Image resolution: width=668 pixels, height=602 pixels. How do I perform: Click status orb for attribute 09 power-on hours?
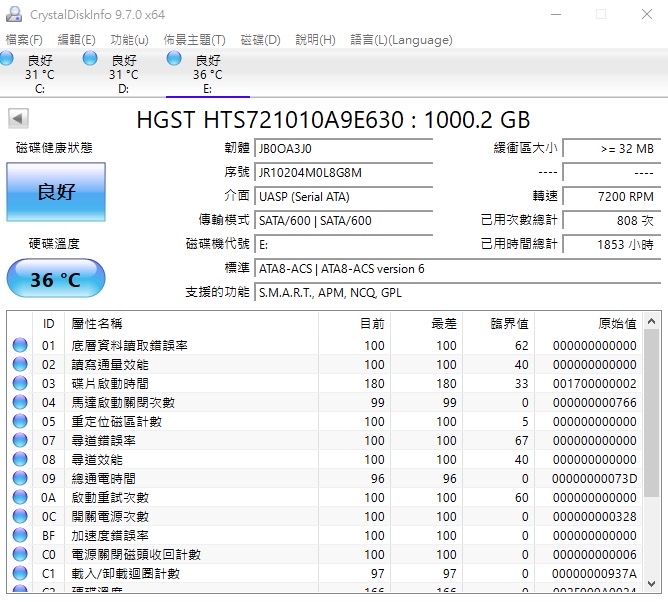20,478
